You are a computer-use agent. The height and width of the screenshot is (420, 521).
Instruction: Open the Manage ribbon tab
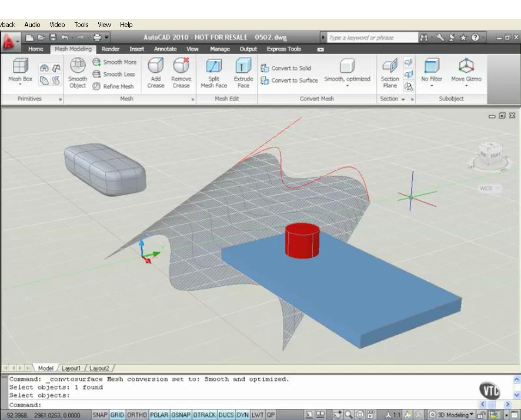[x=219, y=49]
